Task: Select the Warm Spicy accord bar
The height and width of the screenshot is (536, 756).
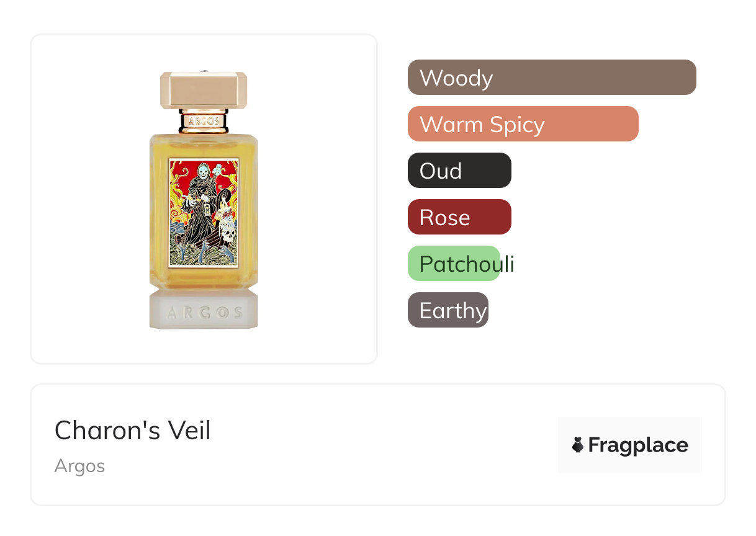Action: (x=523, y=124)
